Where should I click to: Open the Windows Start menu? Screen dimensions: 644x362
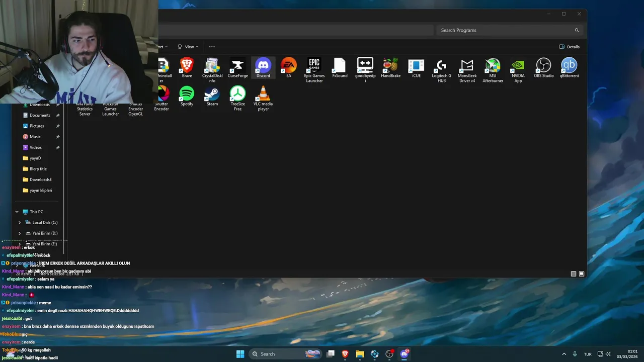pyautogui.click(x=240, y=354)
